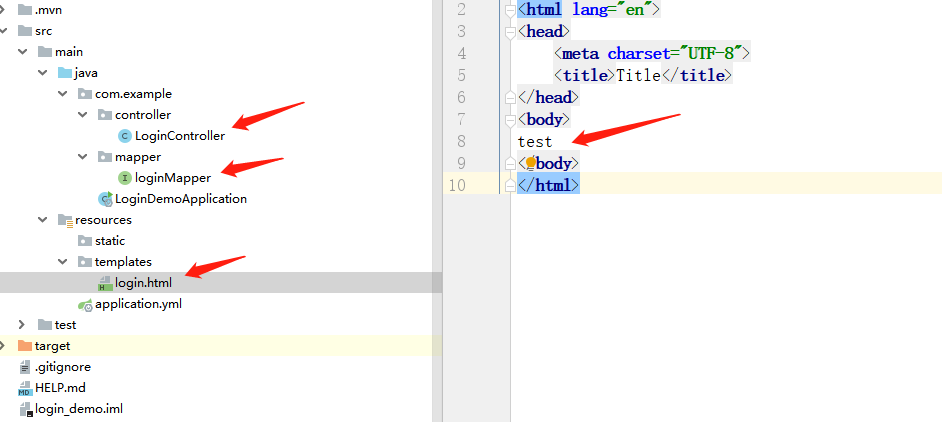Click the orange target folder icon
This screenshot has height=422, width=942.
25,346
